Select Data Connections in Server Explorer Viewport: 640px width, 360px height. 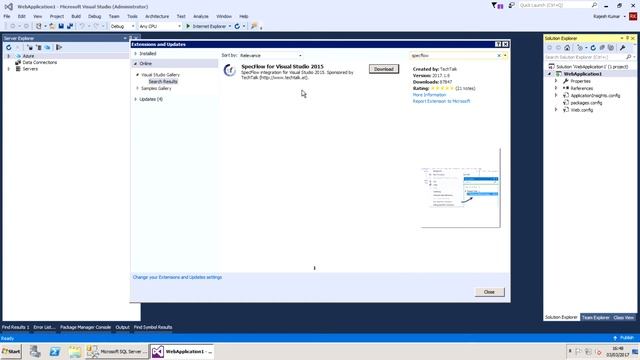coord(40,62)
